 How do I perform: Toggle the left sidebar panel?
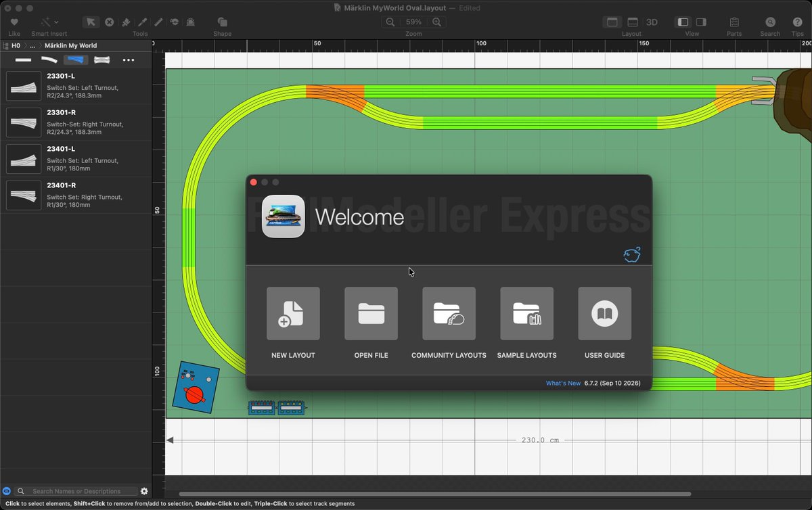click(683, 22)
